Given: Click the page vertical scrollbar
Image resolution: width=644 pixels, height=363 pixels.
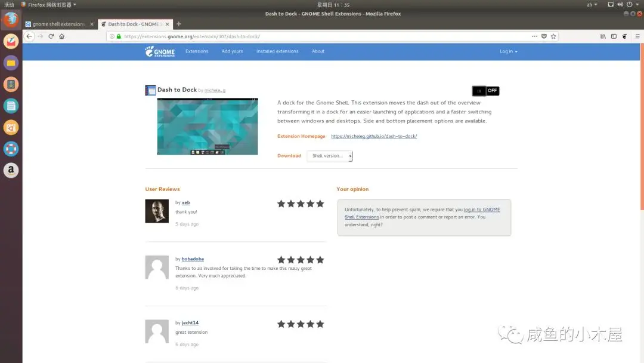Looking at the screenshot, I should pyautogui.click(x=642, y=127).
